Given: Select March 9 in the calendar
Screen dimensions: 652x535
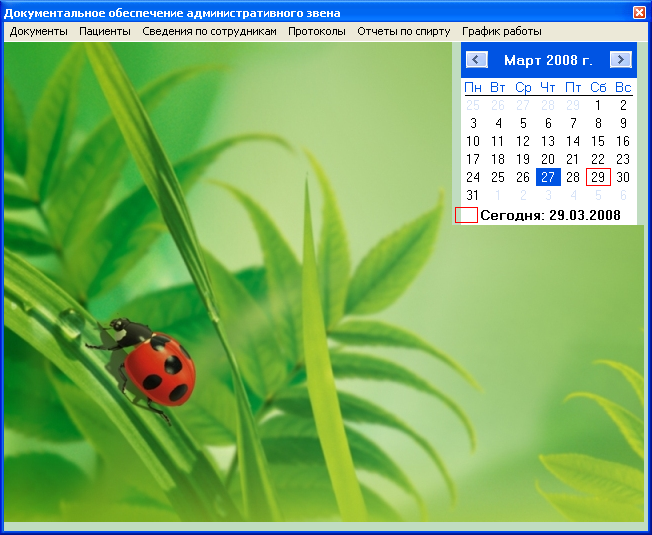Looking at the screenshot, I should pos(623,123).
